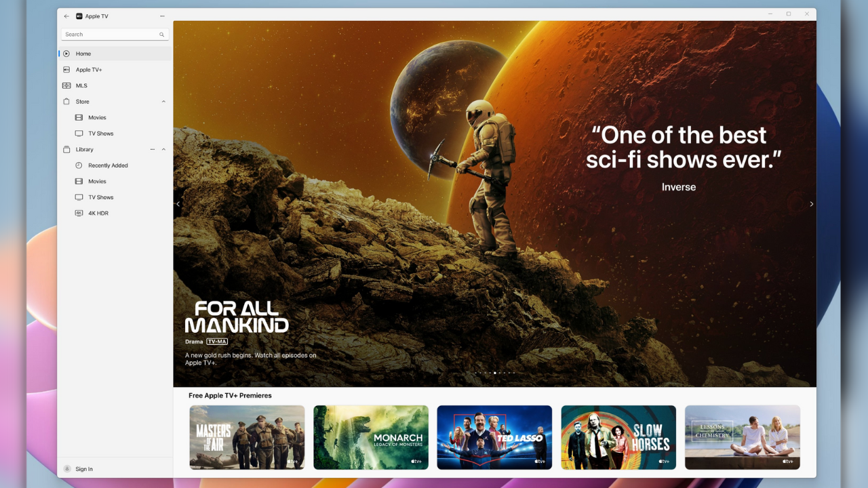The image size is (868, 488).
Task: Select Home in the sidebar
Action: click(x=115, y=54)
